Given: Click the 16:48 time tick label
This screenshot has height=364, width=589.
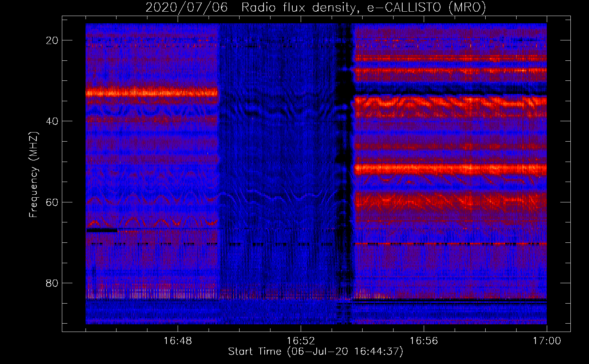Looking at the screenshot, I should (x=178, y=341).
